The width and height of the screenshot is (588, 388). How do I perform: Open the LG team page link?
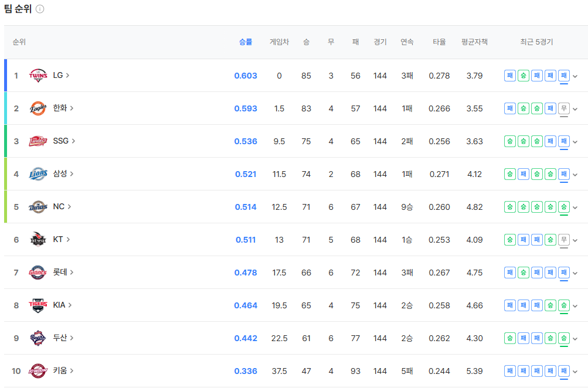[x=61, y=76]
